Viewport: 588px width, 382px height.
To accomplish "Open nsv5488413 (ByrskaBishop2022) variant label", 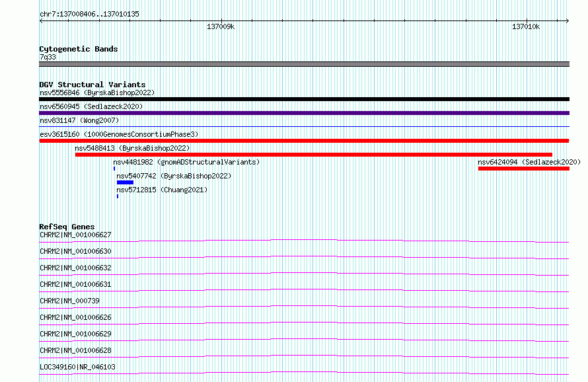I will 132,148.
